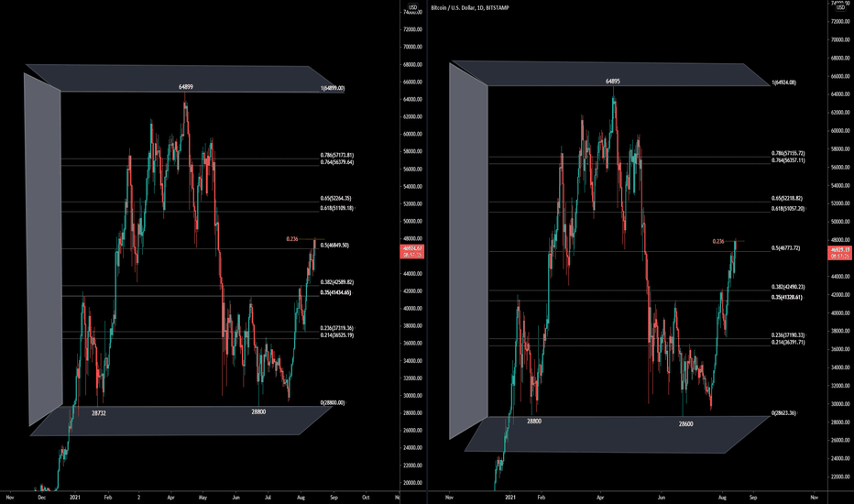The width and height of the screenshot is (854, 504).
Task: Click orange 0.236 label on left chart
Action: 292,239
